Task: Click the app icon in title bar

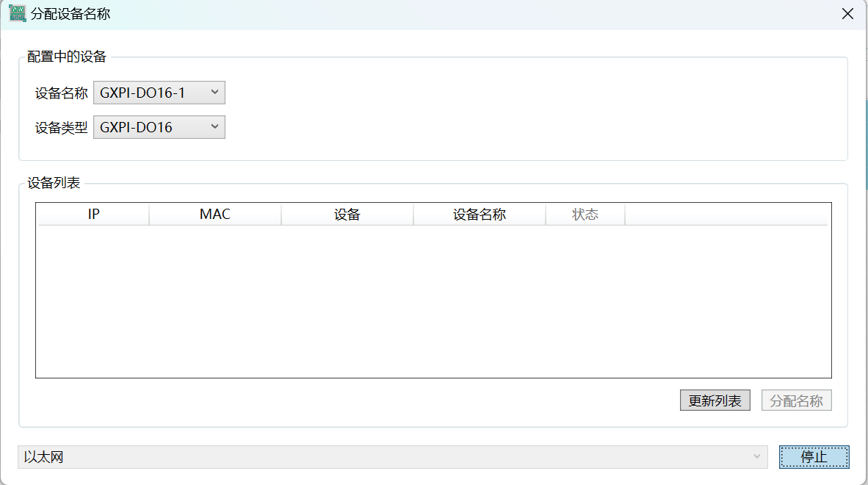Action: [17, 13]
